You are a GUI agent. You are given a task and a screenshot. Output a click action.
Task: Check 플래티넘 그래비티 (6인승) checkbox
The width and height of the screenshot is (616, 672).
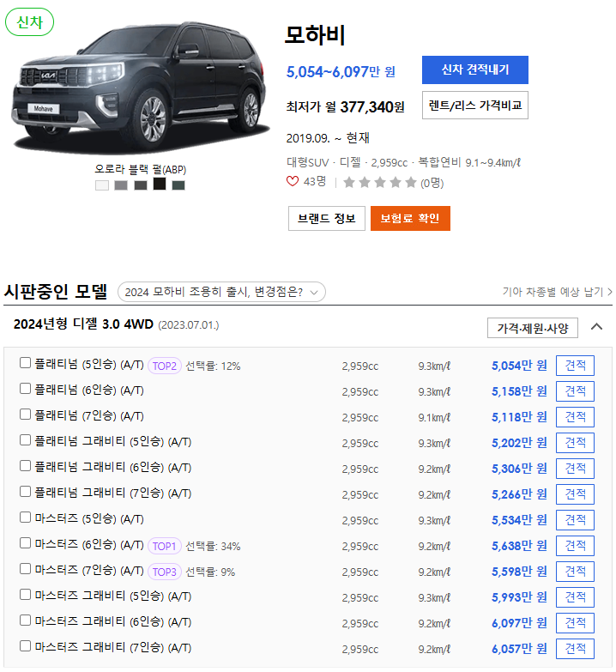25,466
